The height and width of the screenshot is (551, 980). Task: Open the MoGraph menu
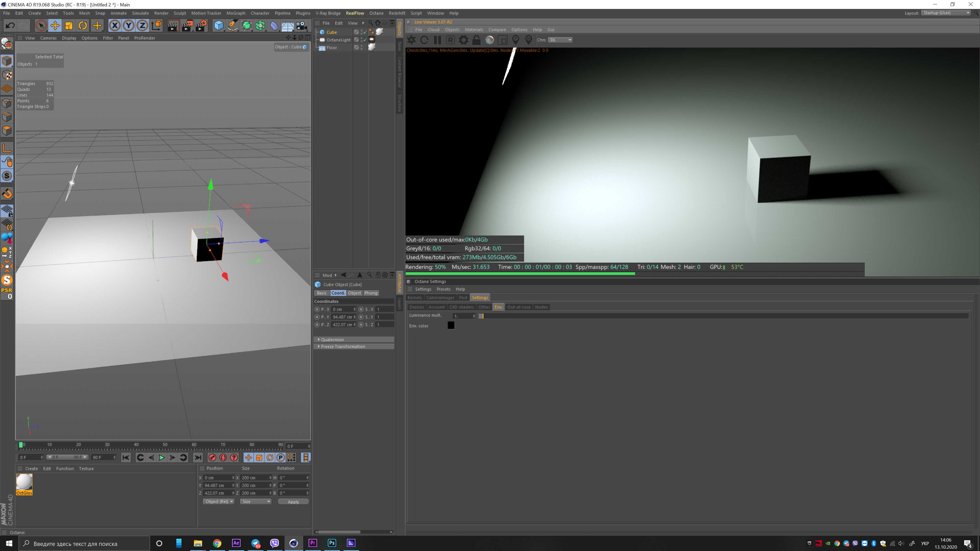(x=236, y=13)
